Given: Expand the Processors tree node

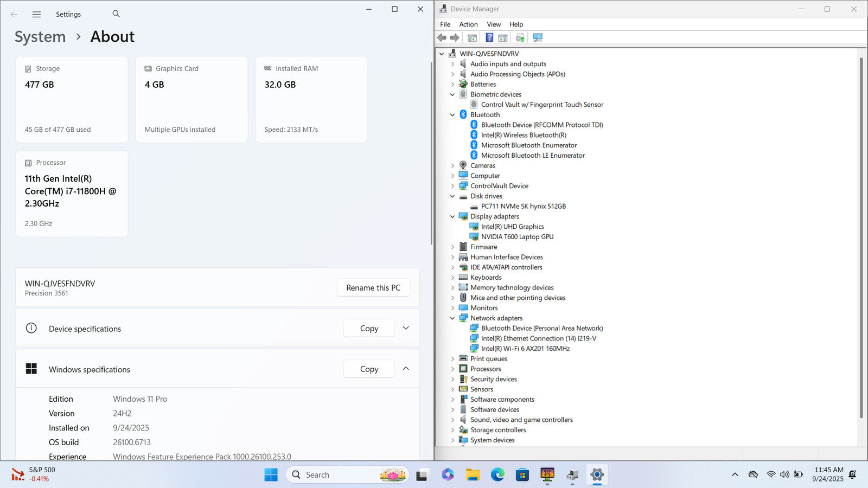Looking at the screenshot, I should 452,369.
